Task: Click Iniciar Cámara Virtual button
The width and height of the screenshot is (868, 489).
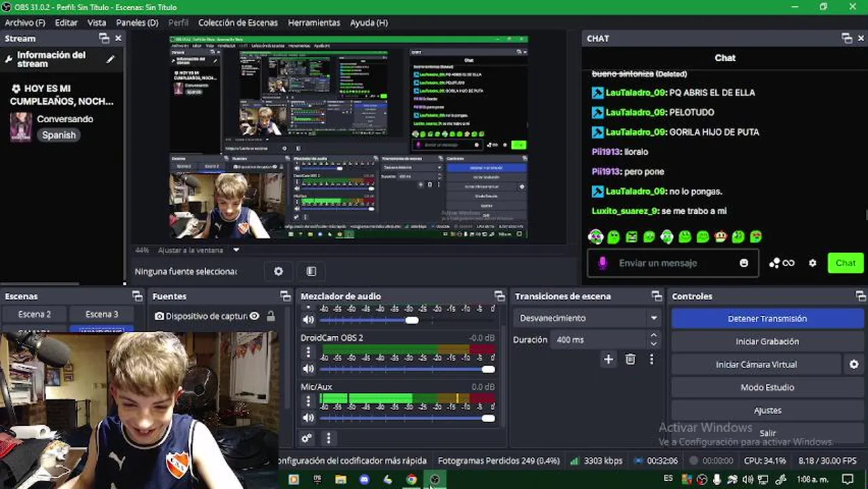Action: (756, 365)
